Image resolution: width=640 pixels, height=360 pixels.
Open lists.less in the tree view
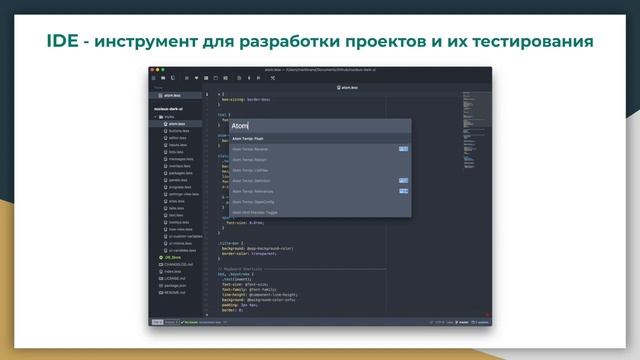click(x=173, y=152)
